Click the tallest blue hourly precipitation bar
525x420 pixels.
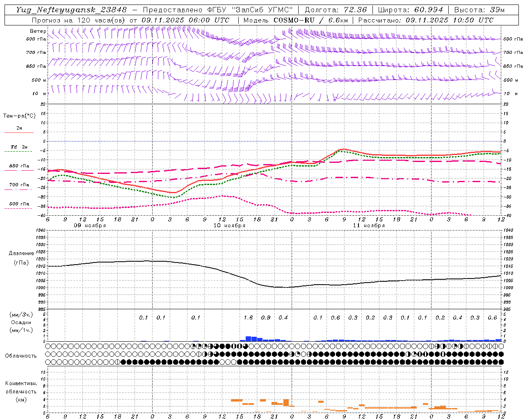coord(248,339)
